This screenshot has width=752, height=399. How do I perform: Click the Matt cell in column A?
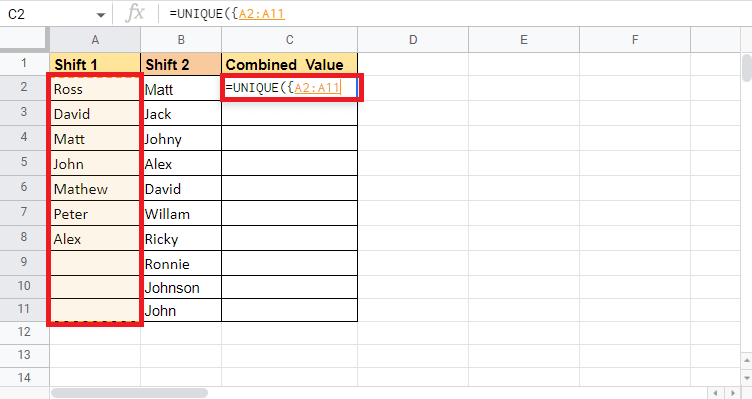point(95,139)
